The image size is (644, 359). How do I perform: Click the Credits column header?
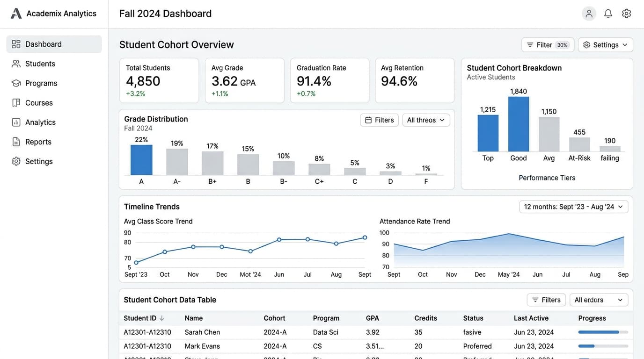(425, 318)
